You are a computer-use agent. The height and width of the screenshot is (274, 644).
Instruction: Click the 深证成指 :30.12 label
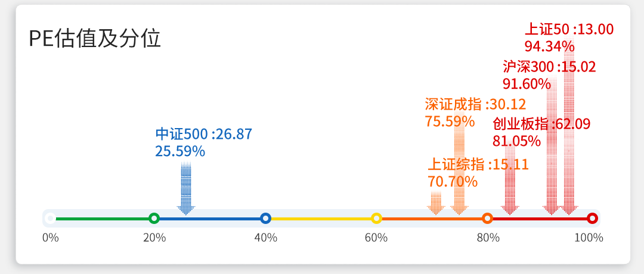point(475,105)
